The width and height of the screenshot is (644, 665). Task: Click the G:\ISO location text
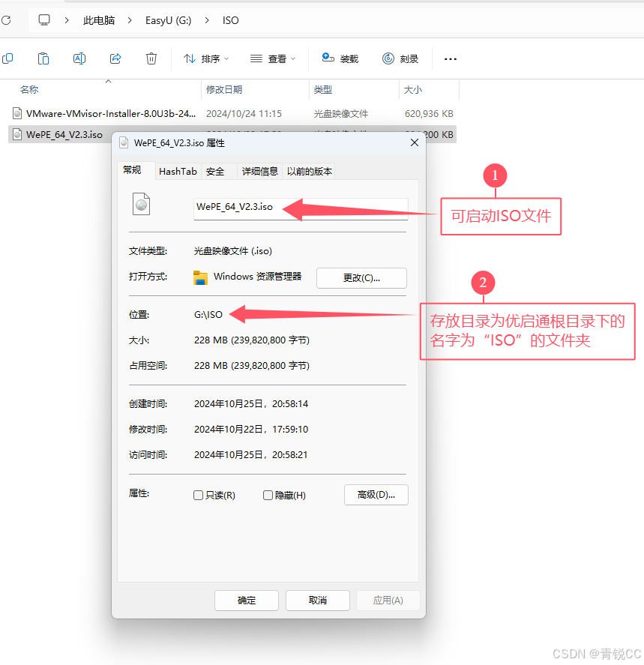(208, 315)
